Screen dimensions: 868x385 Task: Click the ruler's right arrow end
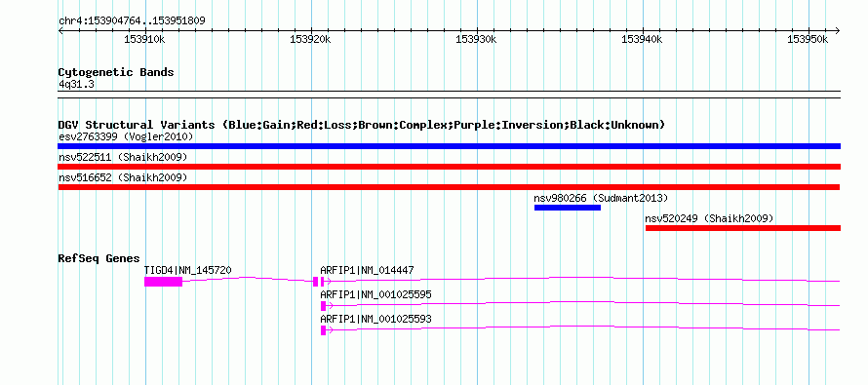coord(838,30)
